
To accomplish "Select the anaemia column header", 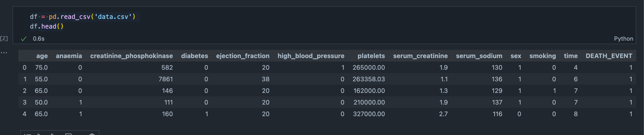I will 69,56.
